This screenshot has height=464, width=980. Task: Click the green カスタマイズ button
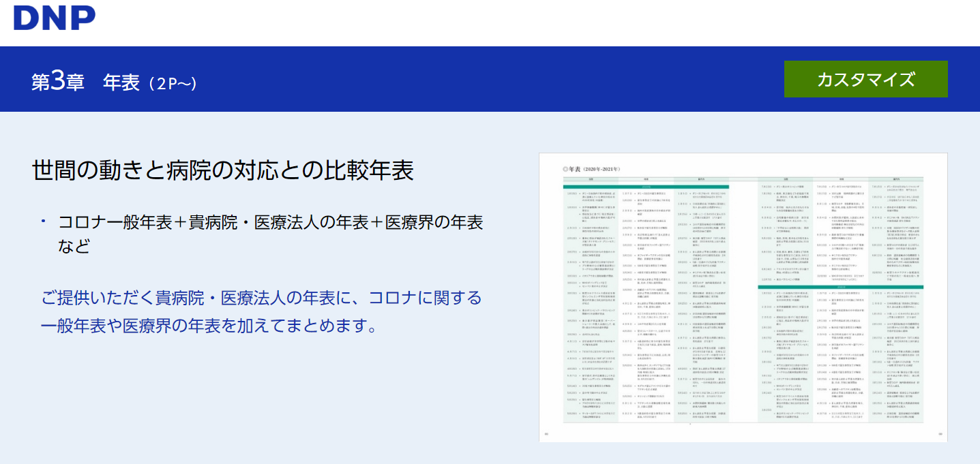(x=865, y=79)
